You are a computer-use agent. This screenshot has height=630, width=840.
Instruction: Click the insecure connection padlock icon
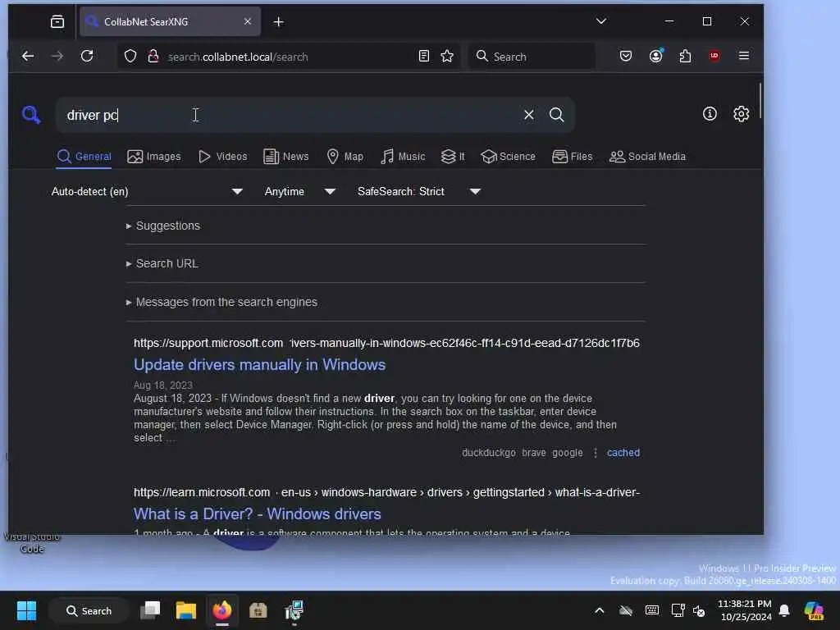click(153, 57)
